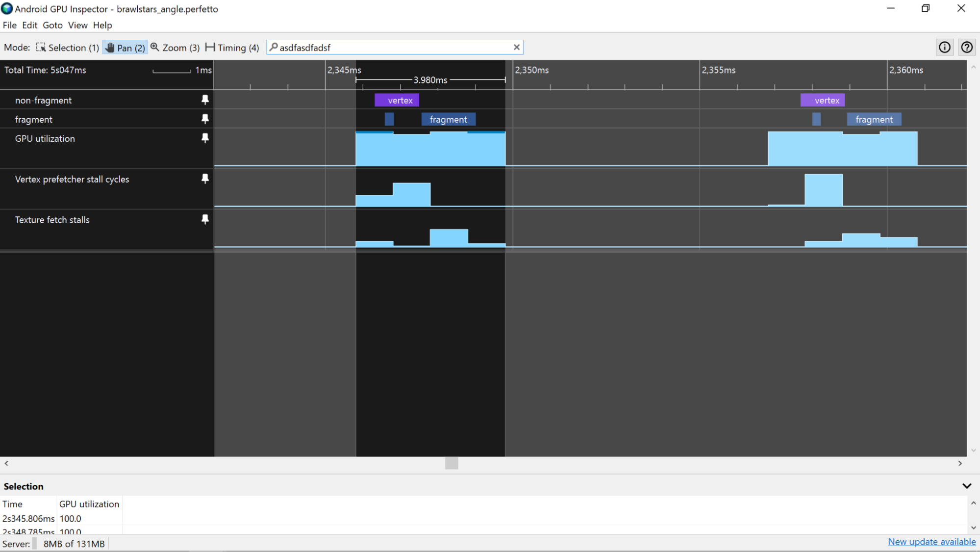Open the help question-mark icon

pos(966,47)
